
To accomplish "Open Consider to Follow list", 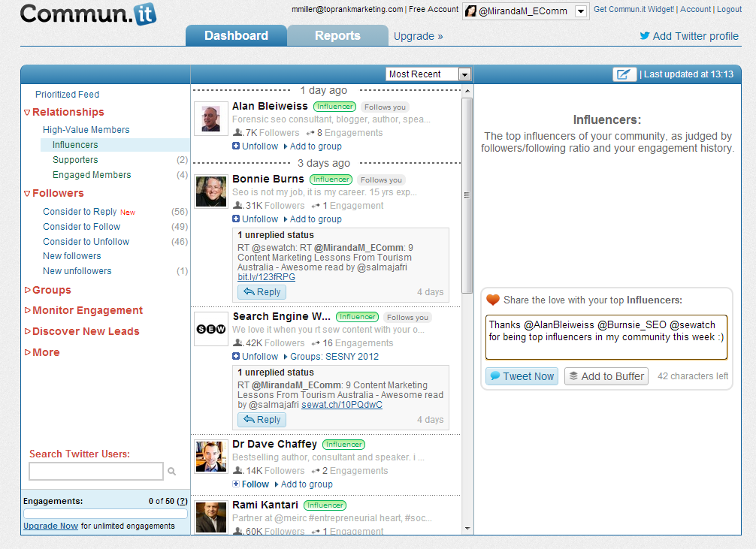I will pyautogui.click(x=81, y=226).
